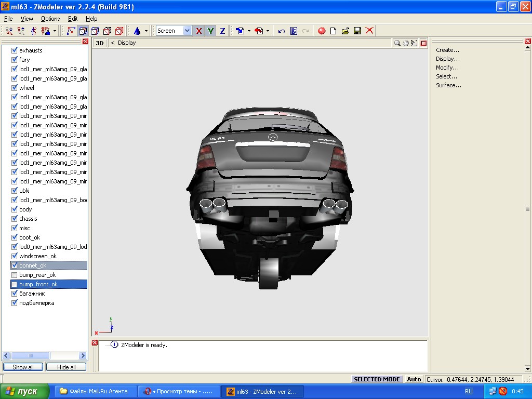This screenshot has height=399, width=532.
Task: Open the undo history list icon
Action: (294, 31)
